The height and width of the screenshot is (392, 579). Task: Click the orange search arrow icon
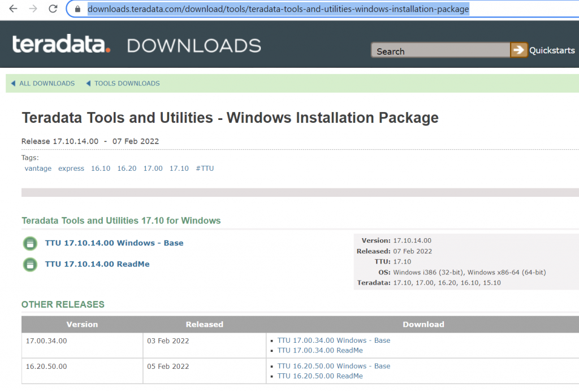pyautogui.click(x=518, y=50)
